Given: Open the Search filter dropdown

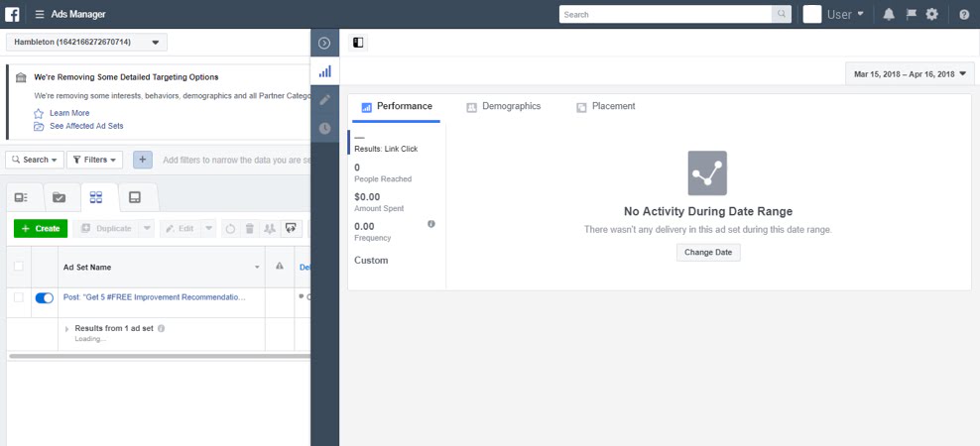Looking at the screenshot, I should 35,160.
